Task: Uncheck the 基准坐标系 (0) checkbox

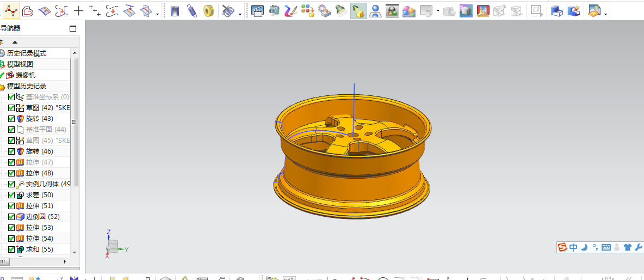Action: [x=11, y=97]
